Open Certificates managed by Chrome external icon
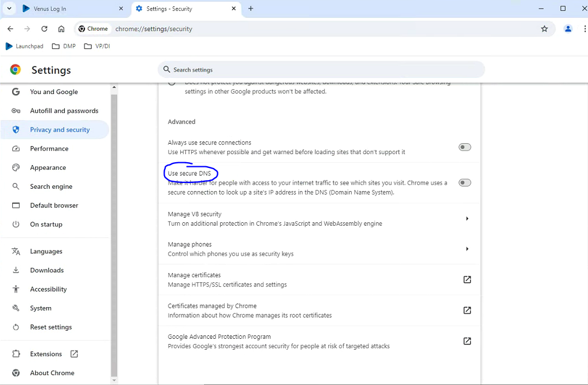The height and width of the screenshot is (385, 588). [x=467, y=311]
